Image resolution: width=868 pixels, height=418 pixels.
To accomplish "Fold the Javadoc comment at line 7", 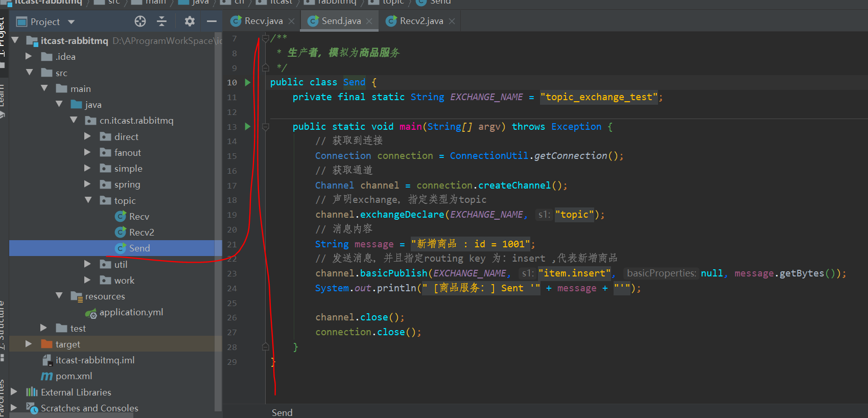I will (x=266, y=38).
